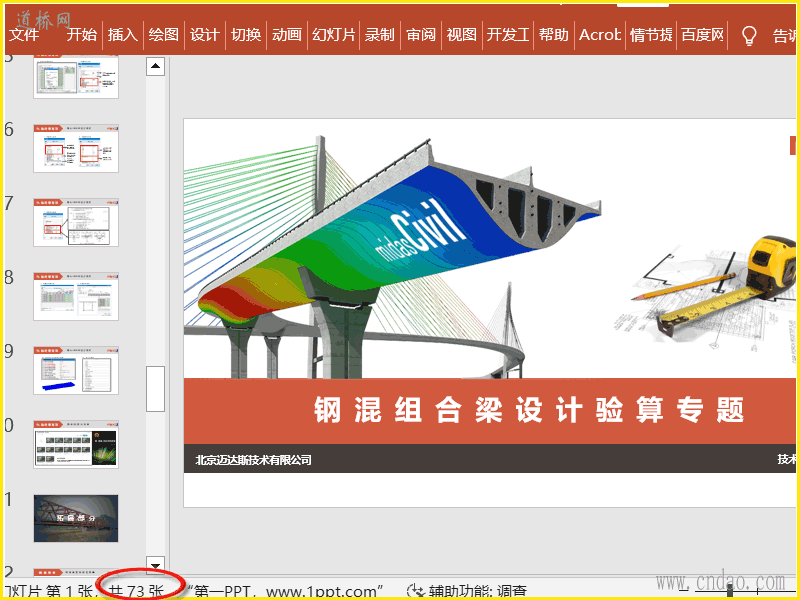
Task: Click the slide title 钢混组合梁设计验算专题
Action: coord(529,410)
